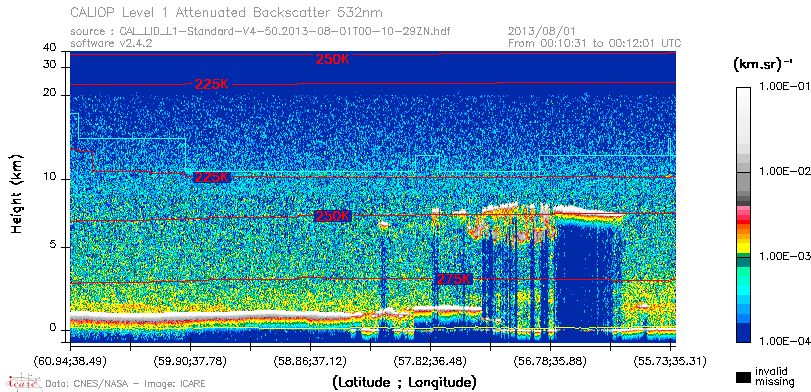Click the '250K' isotherm label below 10 km
Viewport: 811px width, 392px height.
pos(333,216)
